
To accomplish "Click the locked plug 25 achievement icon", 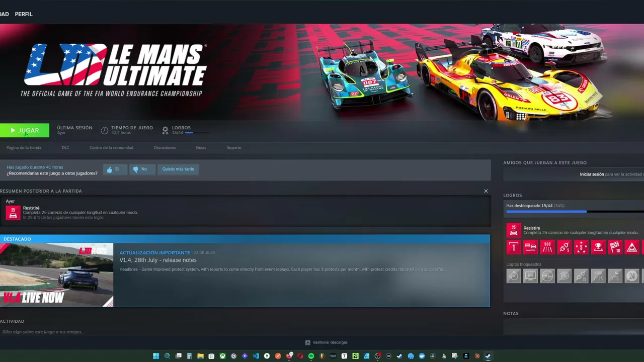I will (581, 276).
